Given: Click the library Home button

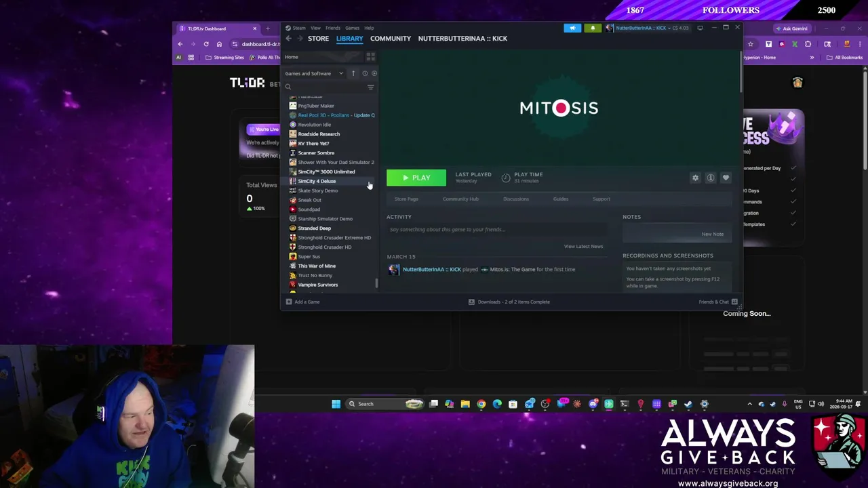Looking at the screenshot, I should coord(323,57).
